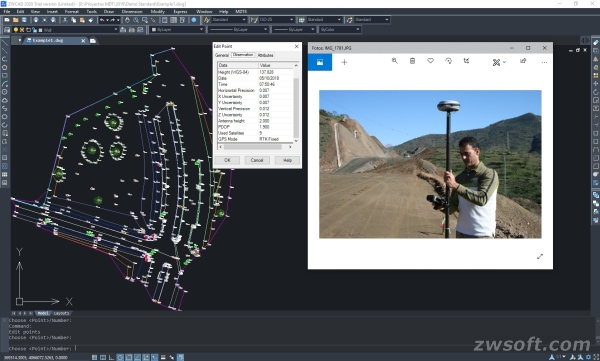Toggle the snap mode status bar button
The height and width of the screenshot is (361, 600).
point(94,357)
